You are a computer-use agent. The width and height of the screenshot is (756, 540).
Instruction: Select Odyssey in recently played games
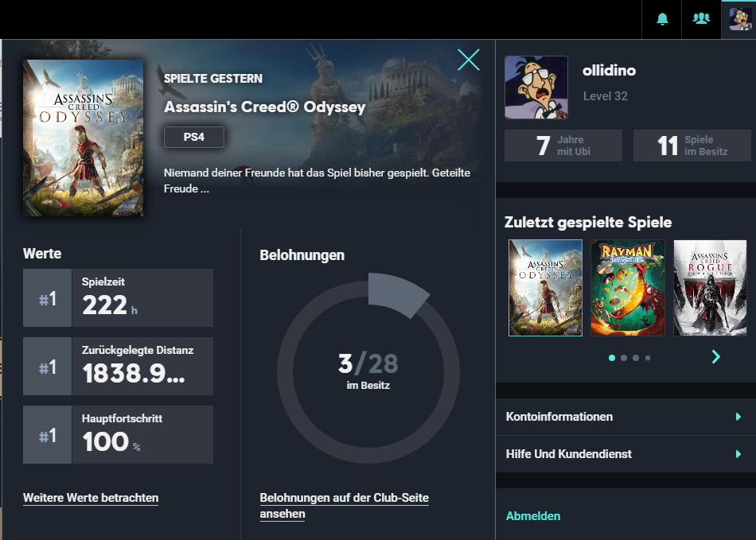coord(545,288)
